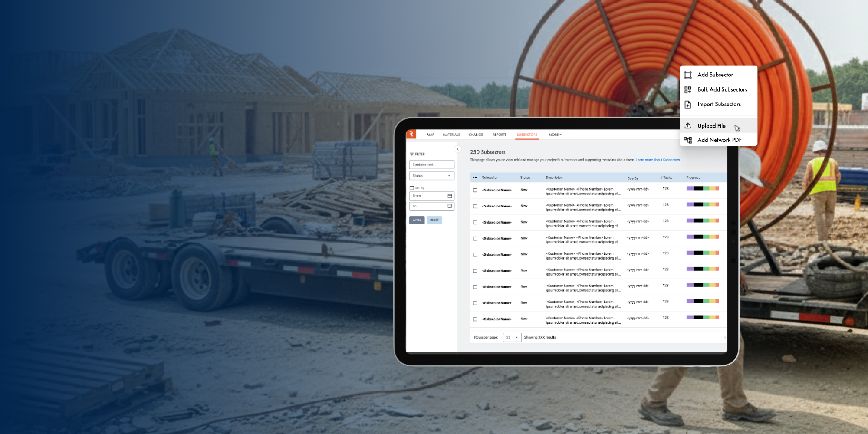Switch to the MAP tab
The height and width of the screenshot is (434, 868).
(431, 135)
